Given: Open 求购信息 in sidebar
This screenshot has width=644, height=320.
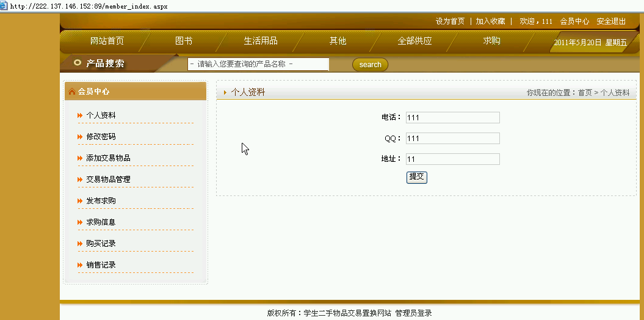Looking at the screenshot, I should click(x=101, y=222).
